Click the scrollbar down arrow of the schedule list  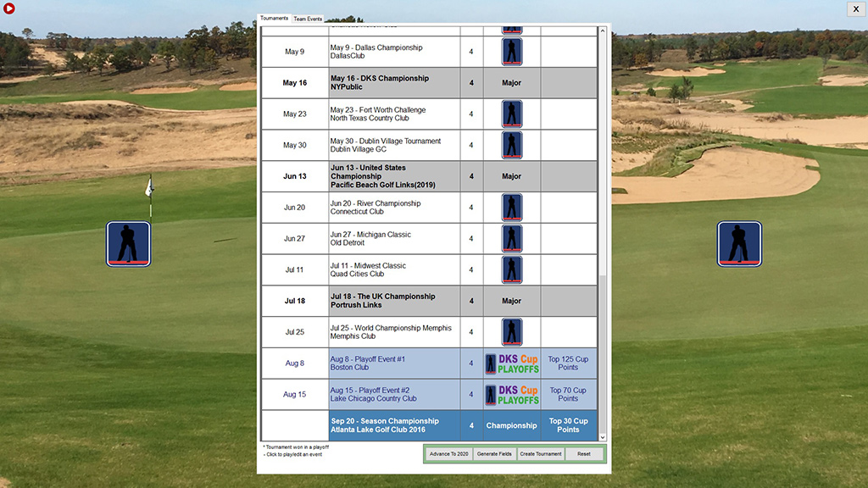click(x=603, y=437)
